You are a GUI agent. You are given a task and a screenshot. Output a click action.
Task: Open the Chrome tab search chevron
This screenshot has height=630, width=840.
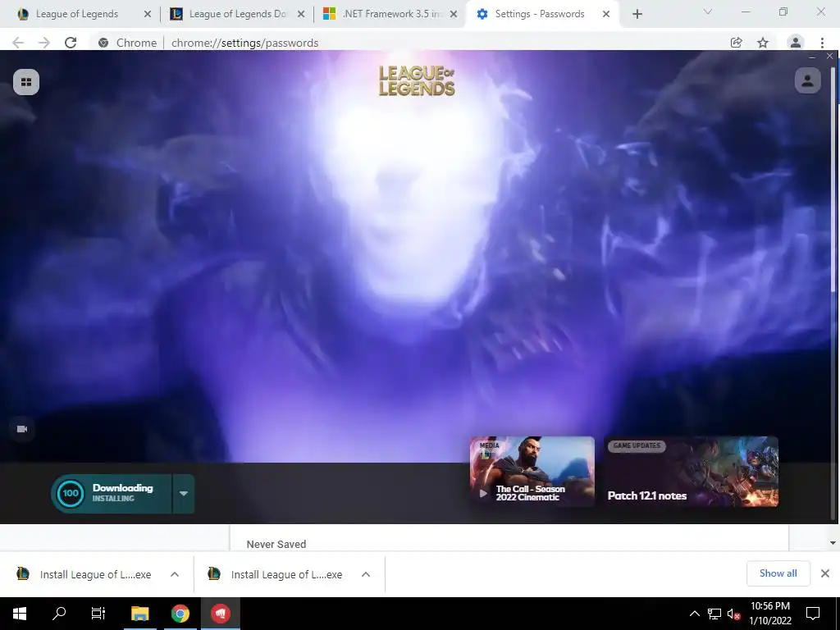[708, 11]
